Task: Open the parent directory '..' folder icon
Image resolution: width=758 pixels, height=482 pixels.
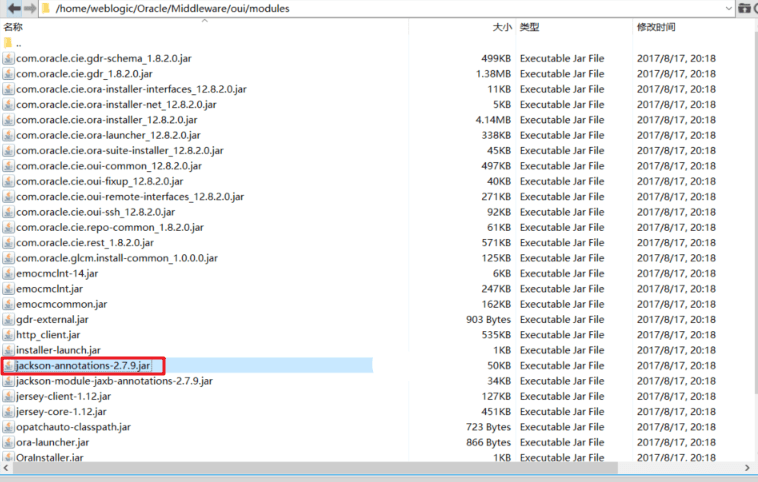Action: 8,43
